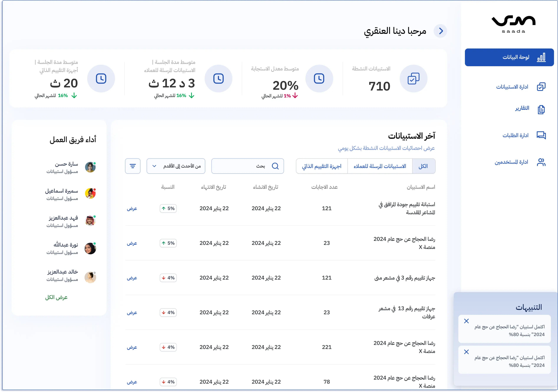Click عرض الكل link in team panel
The height and width of the screenshot is (392, 558).
click(x=56, y=297)
